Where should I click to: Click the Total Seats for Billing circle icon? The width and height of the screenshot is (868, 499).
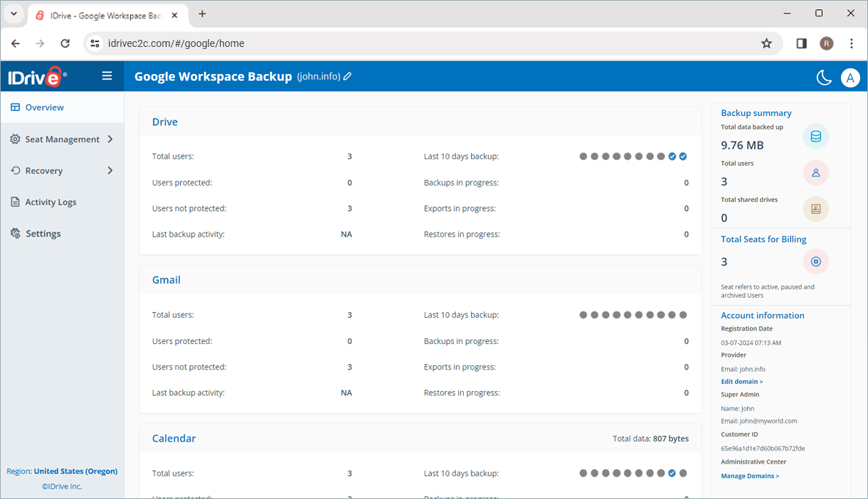[815, 261]
